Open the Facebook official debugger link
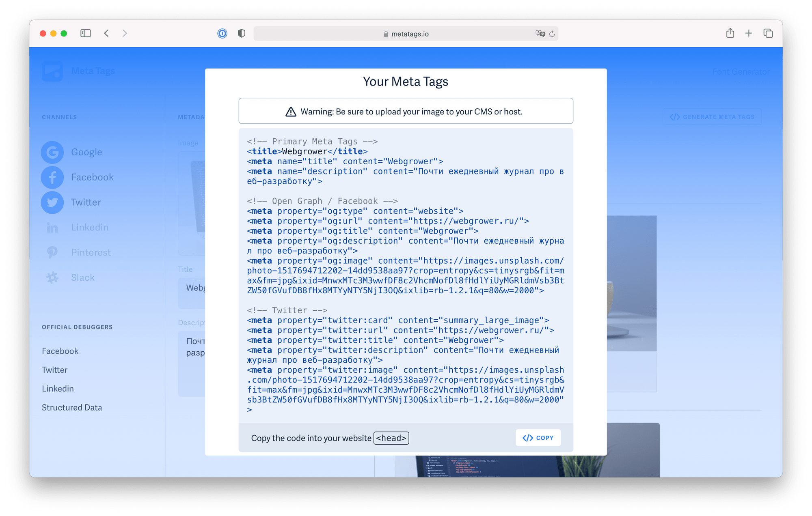Image resolution: width=812 pixels, height=516 pixels. point(60,351)
